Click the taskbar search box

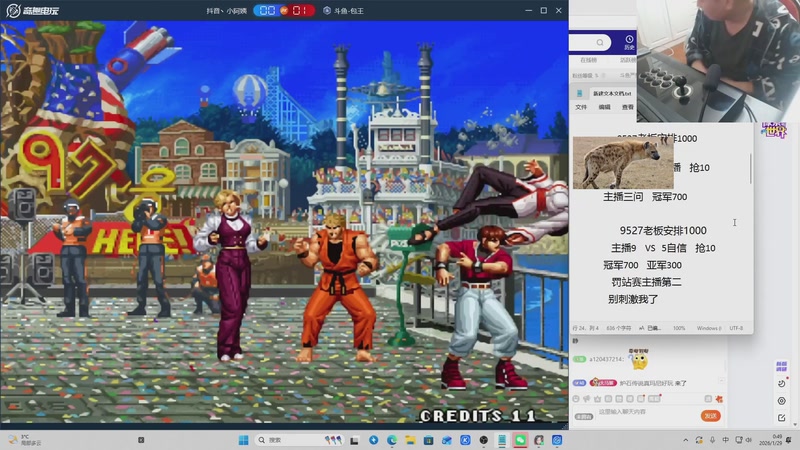coord(298,440)
